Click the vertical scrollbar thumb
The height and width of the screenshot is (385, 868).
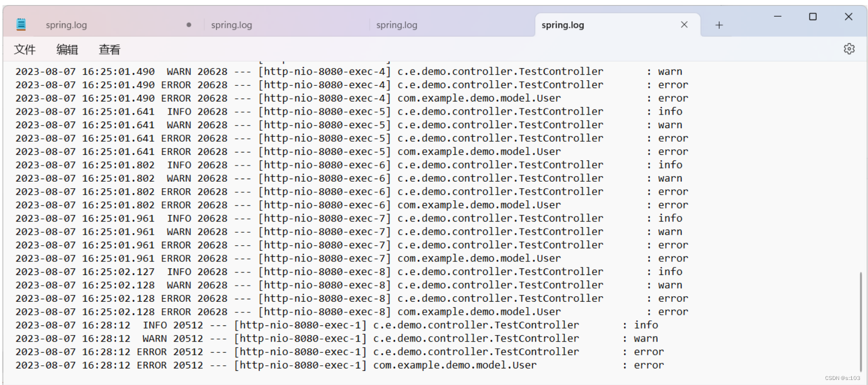pyautogui.click(x=860, y=321)
